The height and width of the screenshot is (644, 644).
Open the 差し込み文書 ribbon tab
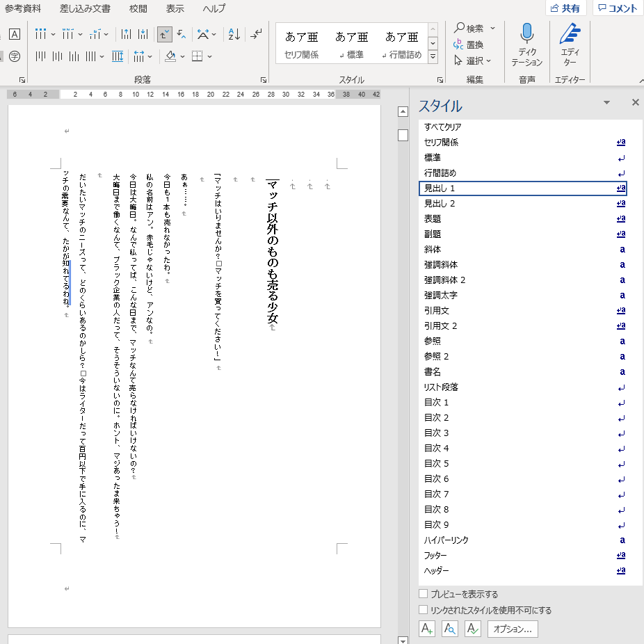click(85, 8)
